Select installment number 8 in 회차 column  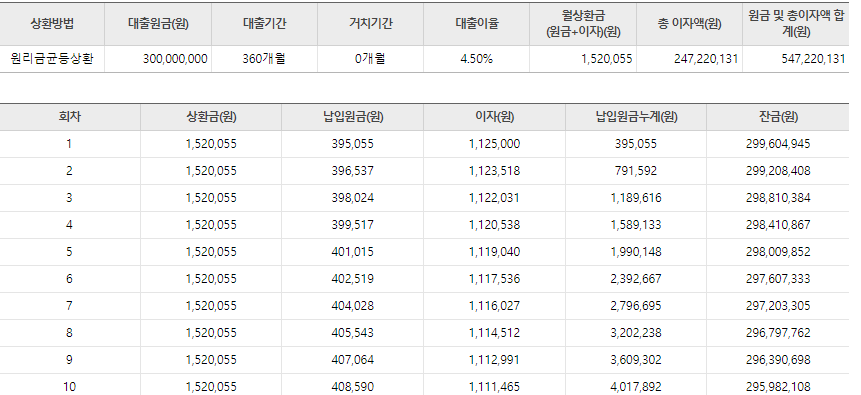69,332
